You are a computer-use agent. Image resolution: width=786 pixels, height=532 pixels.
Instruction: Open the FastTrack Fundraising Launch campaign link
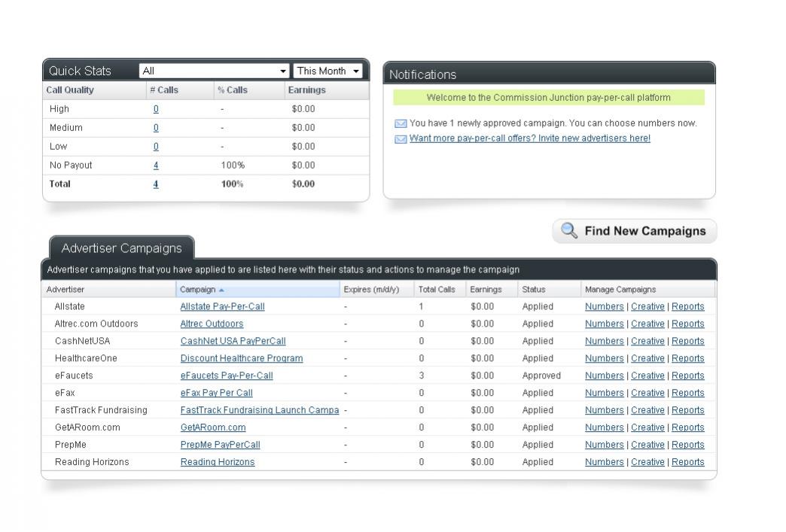260,410
